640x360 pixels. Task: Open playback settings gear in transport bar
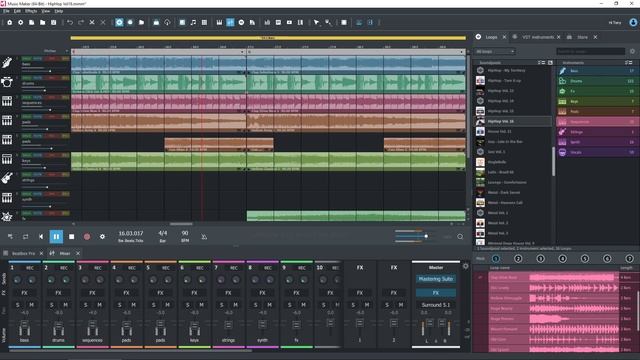pyautogui.click(x=102, y=236)
